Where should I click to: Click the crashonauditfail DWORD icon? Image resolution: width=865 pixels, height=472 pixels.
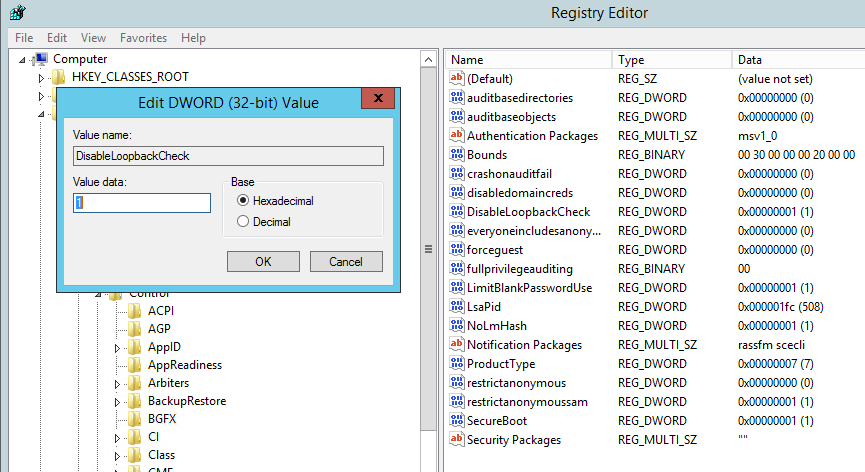click(x=456, y=174)
